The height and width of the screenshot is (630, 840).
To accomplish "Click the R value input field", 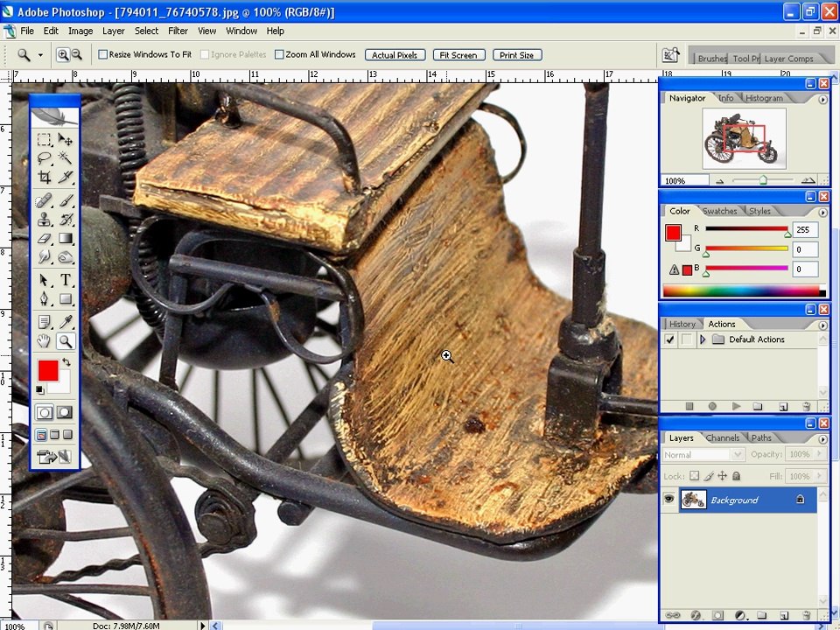I will pyautogui.click(x=805, y=230).
